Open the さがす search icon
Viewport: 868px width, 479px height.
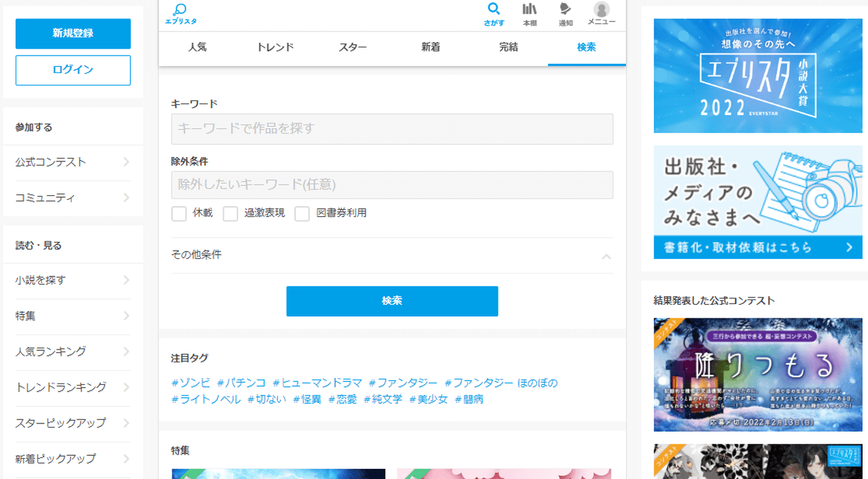pos(494,9)
